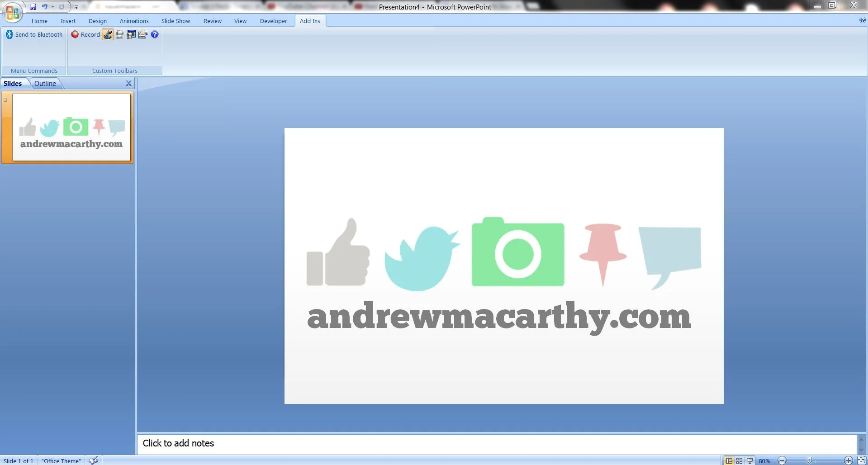
Task: Expand the Undo history dropdown arrow
Action: pos(52,7)
